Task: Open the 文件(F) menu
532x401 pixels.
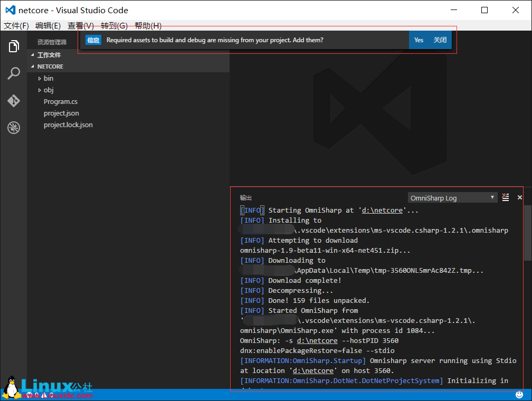Action: [x=16, y=26]
